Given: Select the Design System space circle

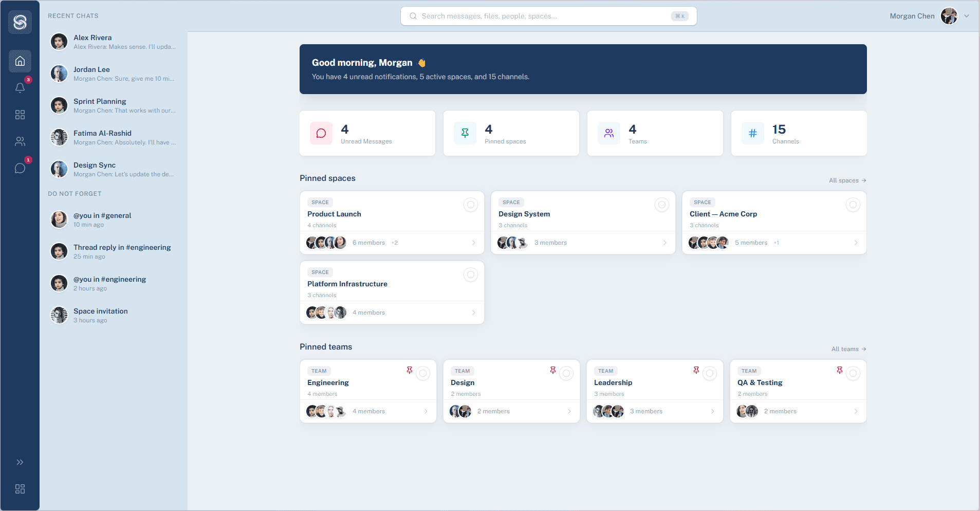Looking at the screenshot, I should [662, 205].
